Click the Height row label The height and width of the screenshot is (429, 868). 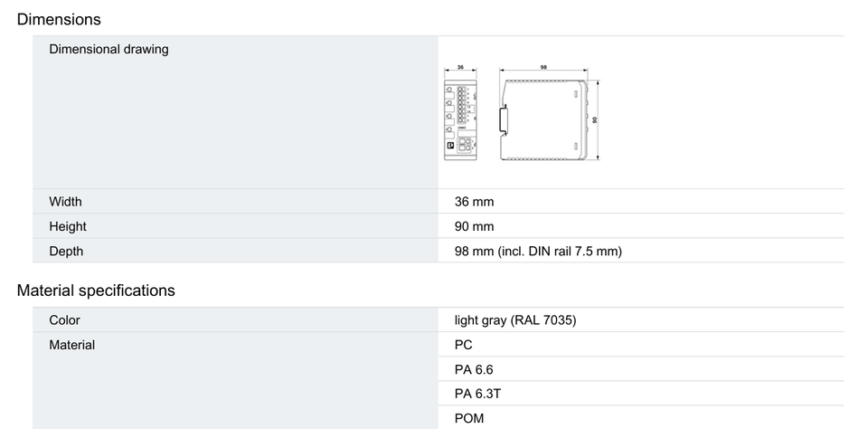(x=68, y=226)
